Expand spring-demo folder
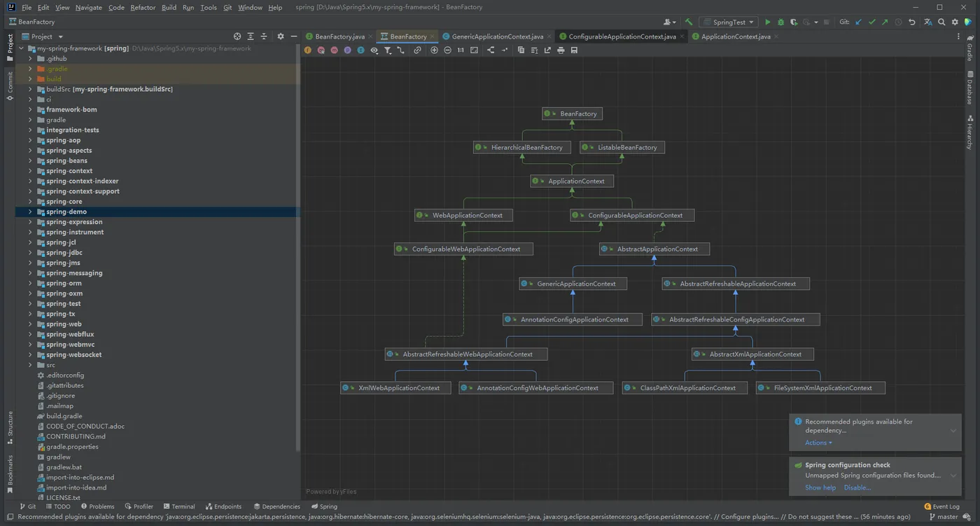The height and width of the screenshot is (526, 980). (x=30, y=212)
